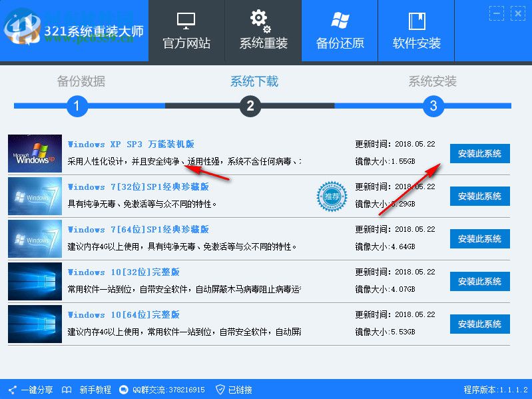Viewport: 532px width, 399px height.
Task: Click the 备份数据 step label
Action: click(81, 81)
